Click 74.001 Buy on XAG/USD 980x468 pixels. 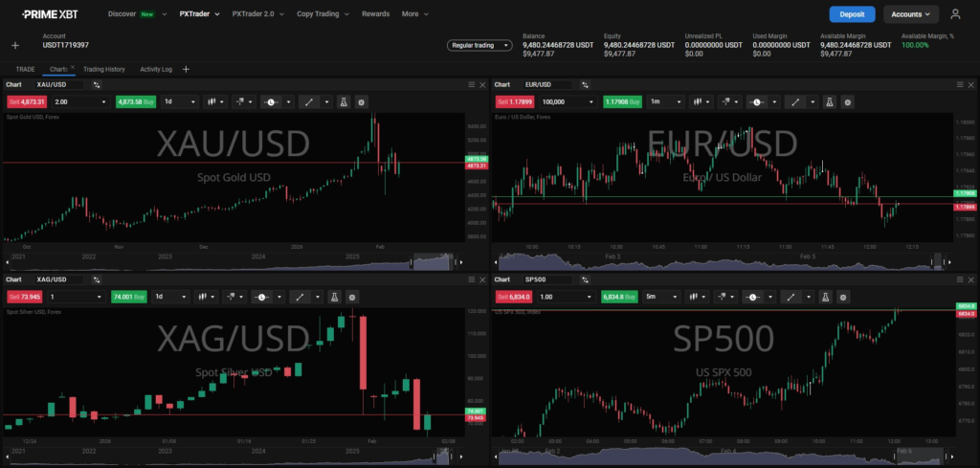tap(129, 298)
